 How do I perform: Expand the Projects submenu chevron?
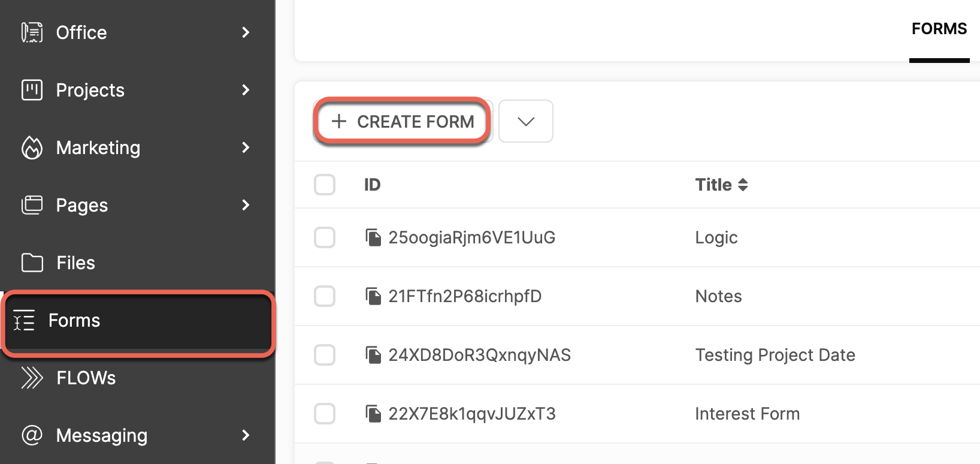click(246, 90)
